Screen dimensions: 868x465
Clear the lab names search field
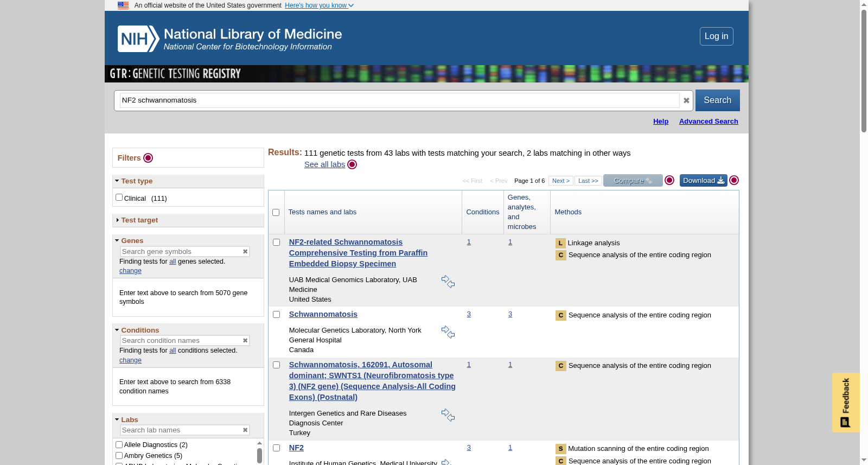pyautogui.click(x=245, y=430)
